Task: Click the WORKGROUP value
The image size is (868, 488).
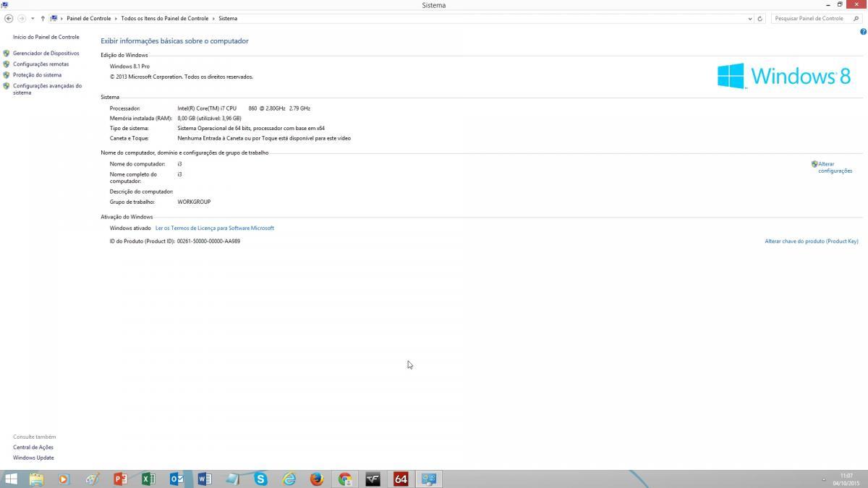Action: click(194, 202)
